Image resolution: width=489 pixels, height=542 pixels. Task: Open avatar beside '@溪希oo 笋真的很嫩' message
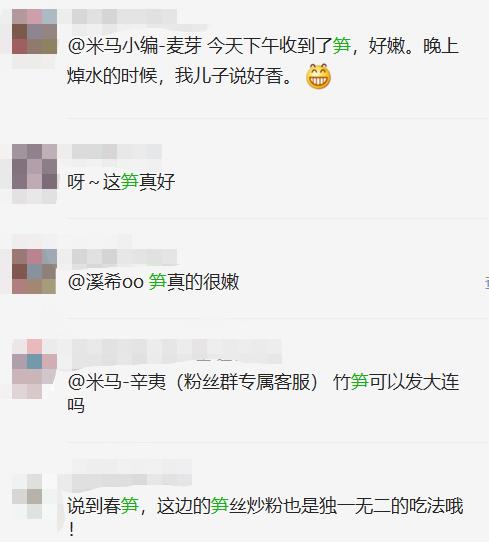pos(34,271)
